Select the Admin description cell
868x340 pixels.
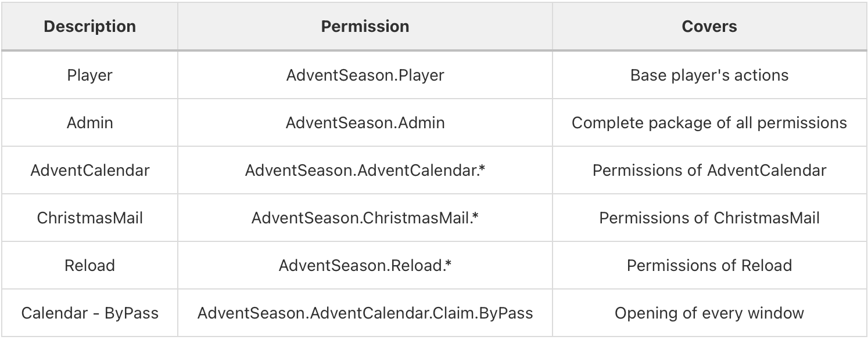(x=89, y=123)
